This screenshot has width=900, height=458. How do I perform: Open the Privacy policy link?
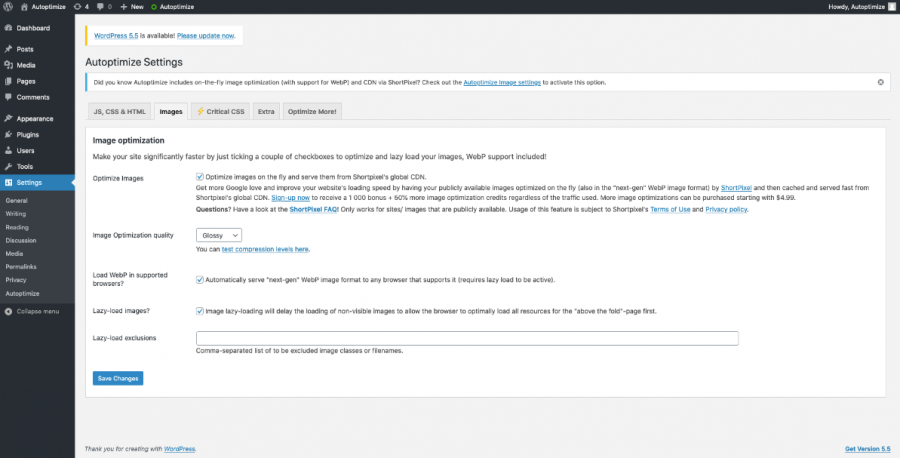coord(726,209)
